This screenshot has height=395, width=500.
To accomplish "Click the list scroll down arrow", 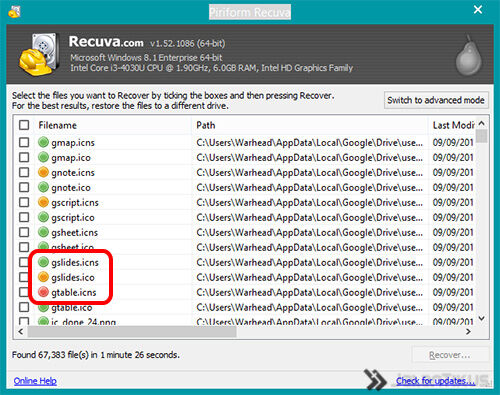I will (x=482, y=319).
